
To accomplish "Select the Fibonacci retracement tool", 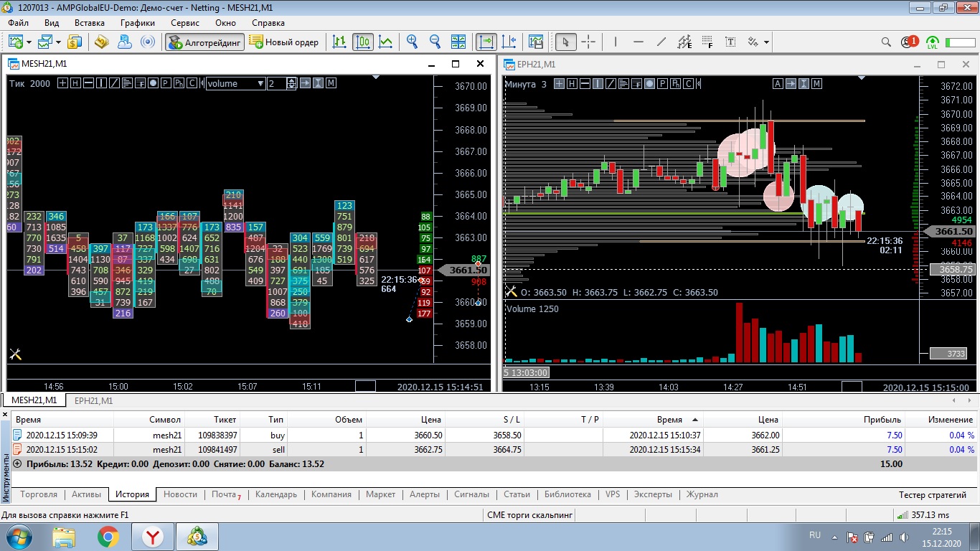I will [x=707, y=42].
